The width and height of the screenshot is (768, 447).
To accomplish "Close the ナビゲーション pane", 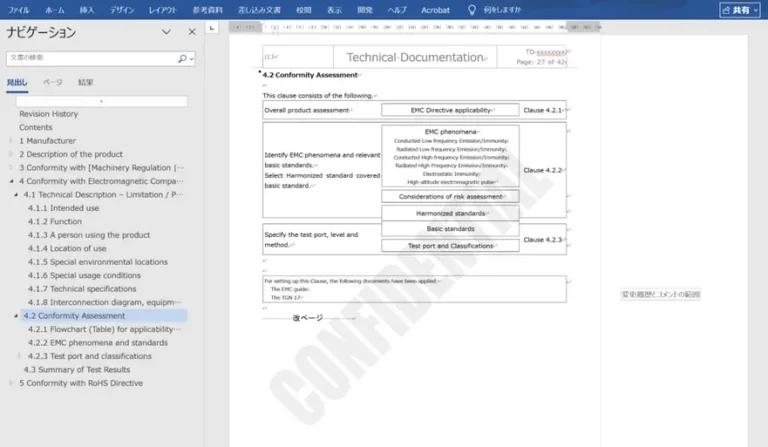I will 192,32.
